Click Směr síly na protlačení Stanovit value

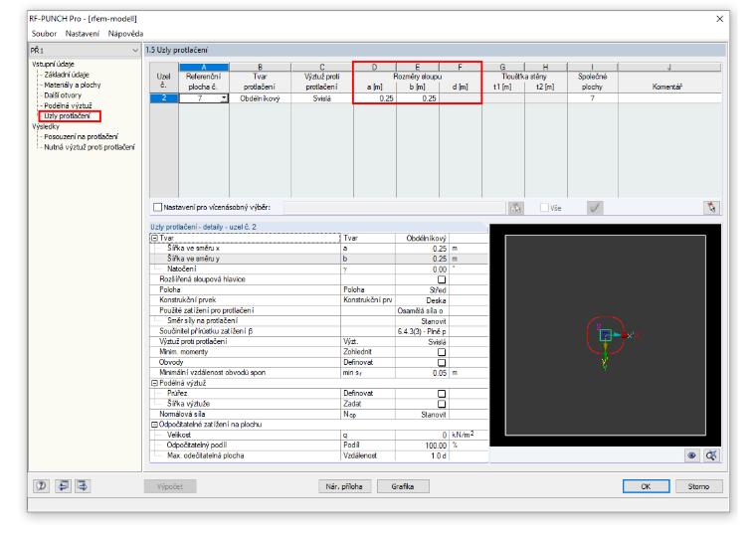[x=422, y=321]
